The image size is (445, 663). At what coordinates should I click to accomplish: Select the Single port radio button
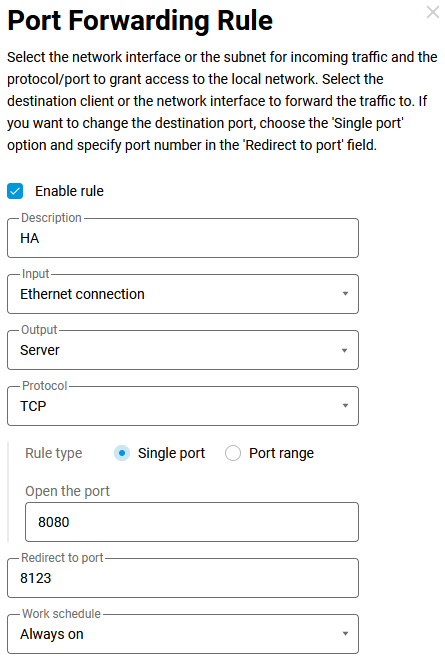(x=122, y=453)
